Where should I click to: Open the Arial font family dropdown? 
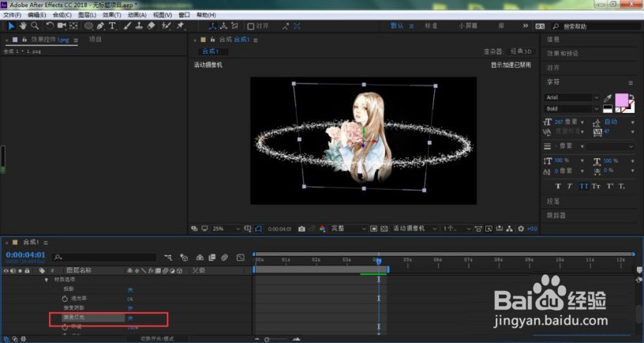(572, 97)
